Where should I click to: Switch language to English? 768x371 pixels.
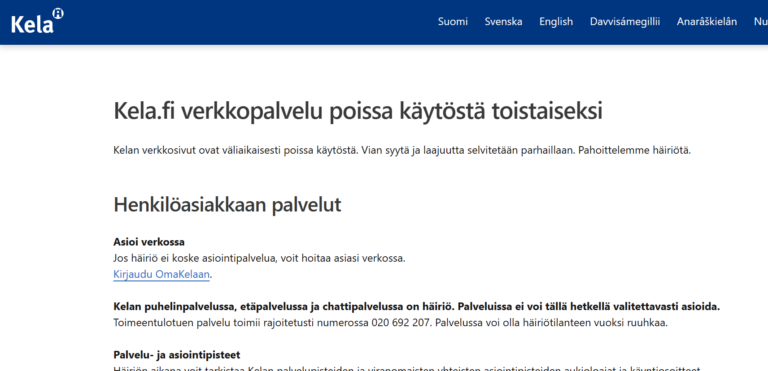[556, 22]
